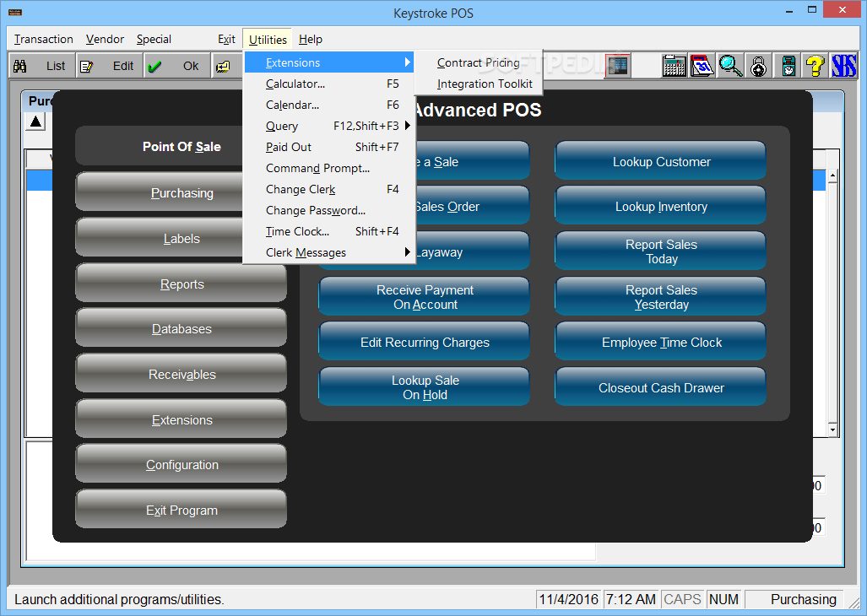Open the Labels category button
Image resolution: width=867 pixels, height=616 pixels.
point(160,239)
